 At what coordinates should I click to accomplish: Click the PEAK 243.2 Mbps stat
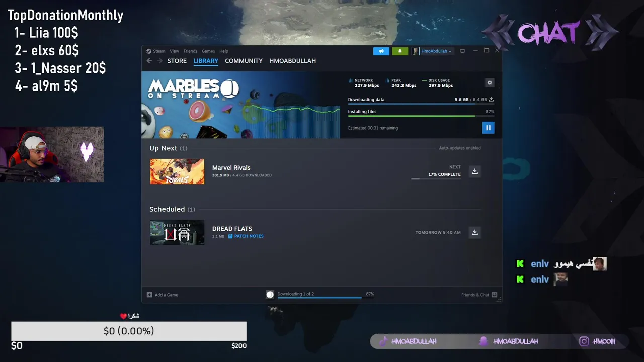401,83
